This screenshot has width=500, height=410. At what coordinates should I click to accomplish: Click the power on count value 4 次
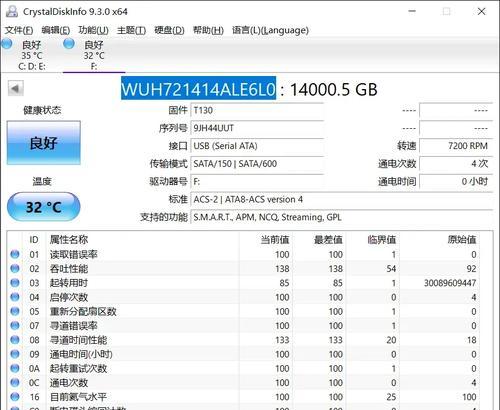click(456, 164)
